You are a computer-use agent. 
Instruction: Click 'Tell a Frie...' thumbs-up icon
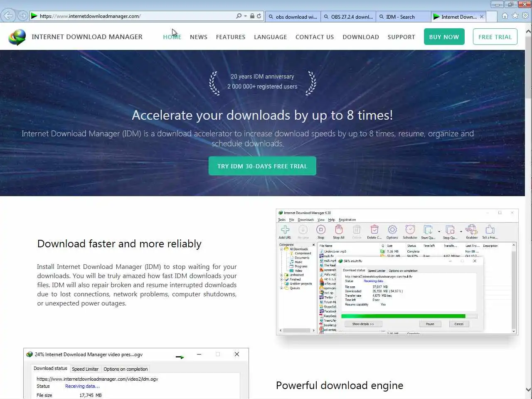coord(490,229)
